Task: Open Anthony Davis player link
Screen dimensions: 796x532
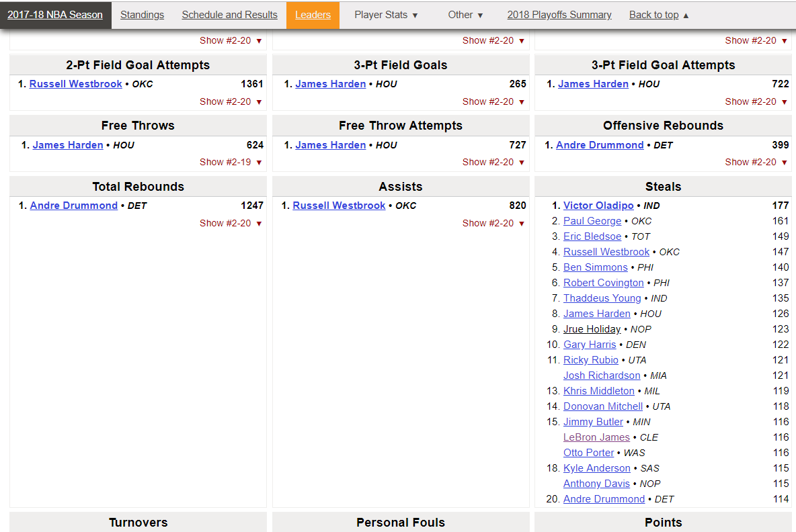Action: pos(596,484)
